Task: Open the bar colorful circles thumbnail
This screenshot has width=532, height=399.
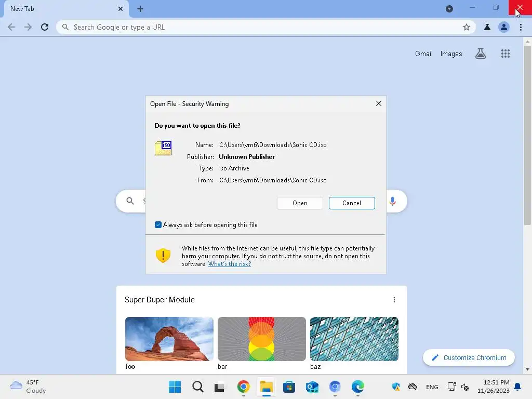Action: click(262, 339)
